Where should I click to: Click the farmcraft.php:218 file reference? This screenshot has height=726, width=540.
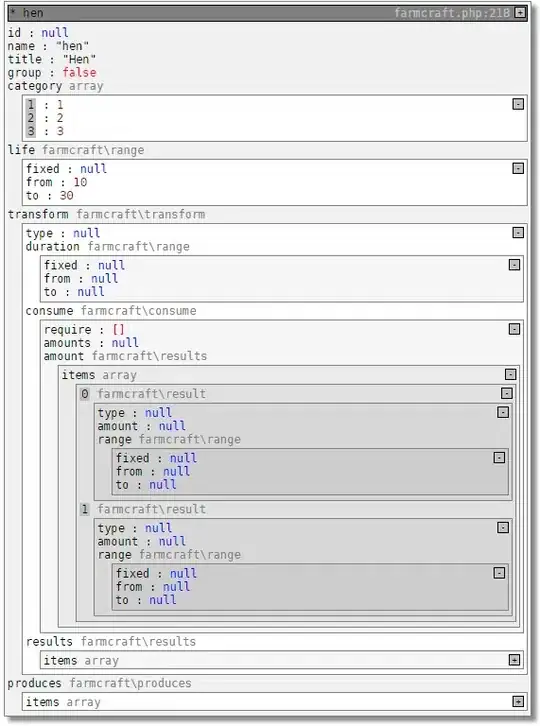point(452,13)
